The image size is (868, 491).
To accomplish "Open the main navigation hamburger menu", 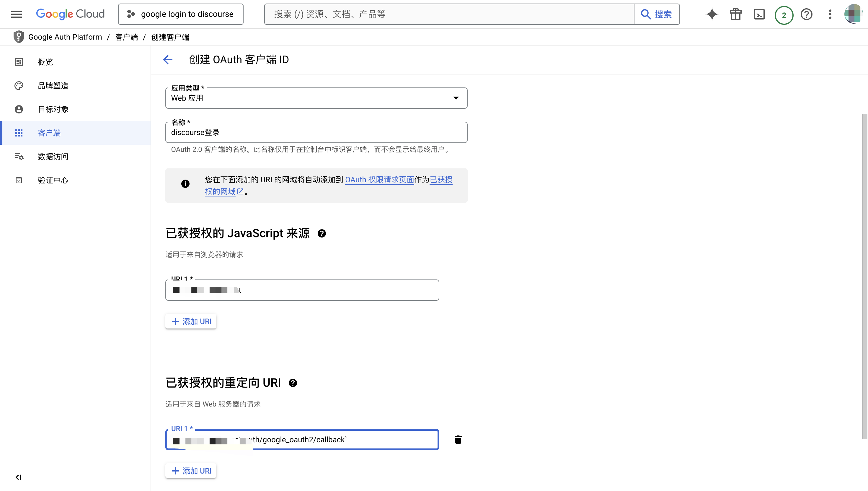I will tap(16, 14).
